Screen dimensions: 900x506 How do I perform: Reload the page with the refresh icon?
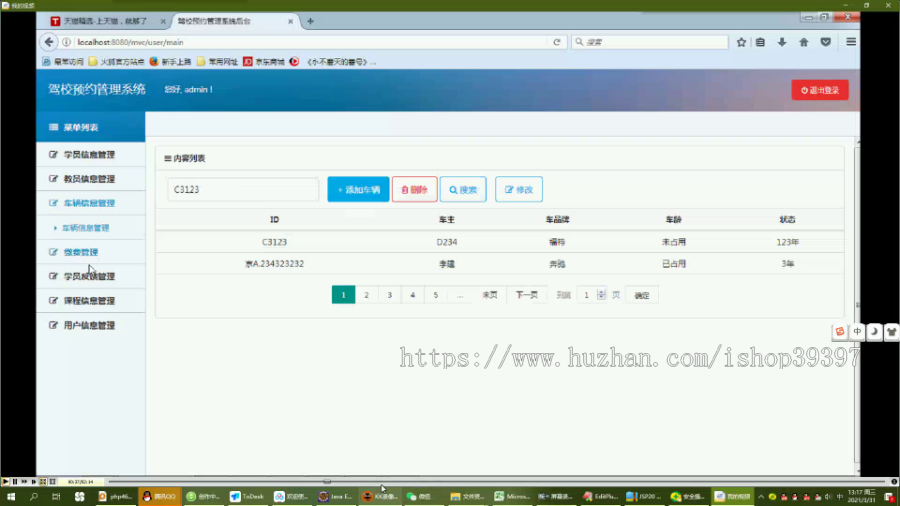[x=556, y=42]
